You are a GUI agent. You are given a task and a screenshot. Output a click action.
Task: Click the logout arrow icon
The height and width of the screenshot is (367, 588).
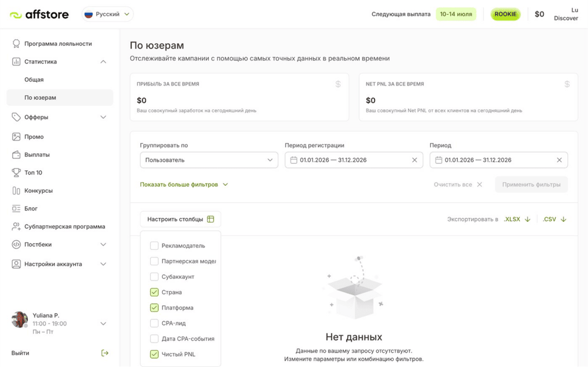click(105, 353)
